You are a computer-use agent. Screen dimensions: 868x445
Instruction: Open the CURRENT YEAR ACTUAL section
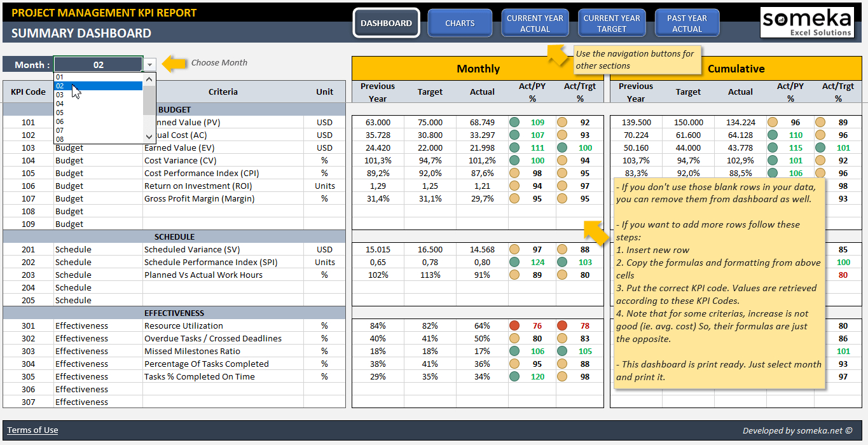click(535, 22)
